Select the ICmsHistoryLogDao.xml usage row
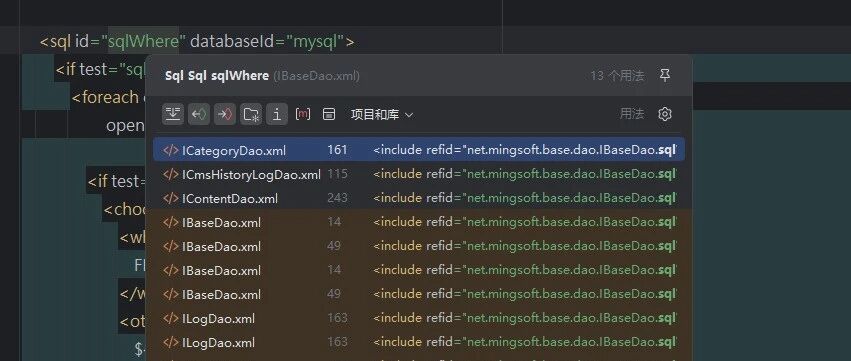 coord(418,174)
